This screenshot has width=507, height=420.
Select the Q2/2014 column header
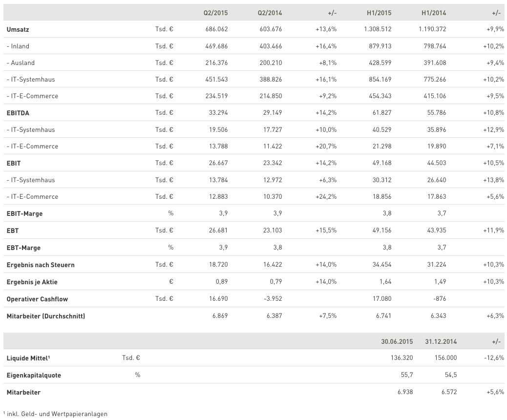(270, 13)
